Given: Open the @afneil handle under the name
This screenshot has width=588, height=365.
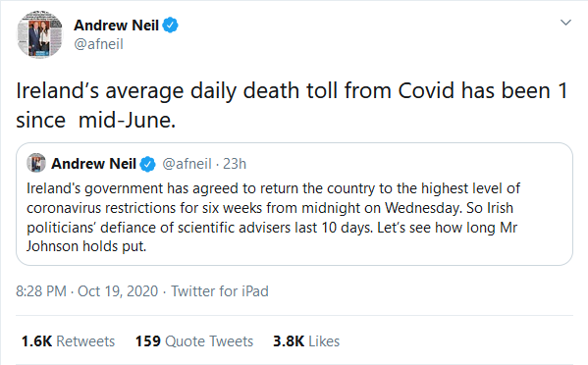Looking at the screenshot, I should click(98, 44).
